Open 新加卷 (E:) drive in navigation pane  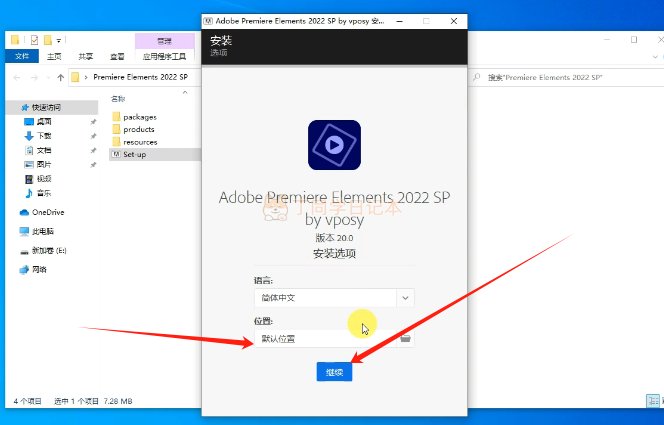tap(49, 251)
